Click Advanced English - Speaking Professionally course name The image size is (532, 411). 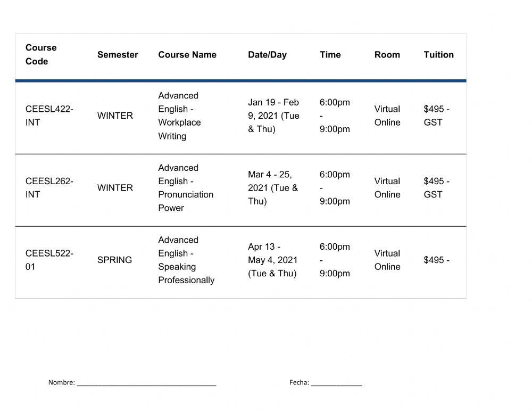pyautogui.click(x=186, y=260)
